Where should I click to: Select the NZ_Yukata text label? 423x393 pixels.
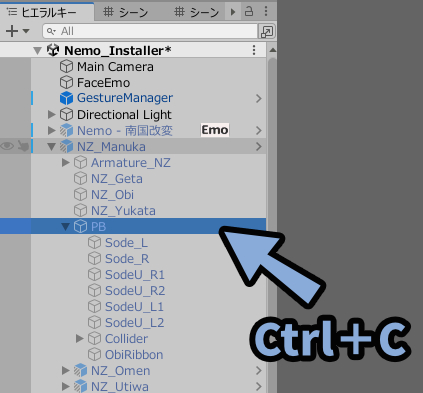[x=123, y=211]
